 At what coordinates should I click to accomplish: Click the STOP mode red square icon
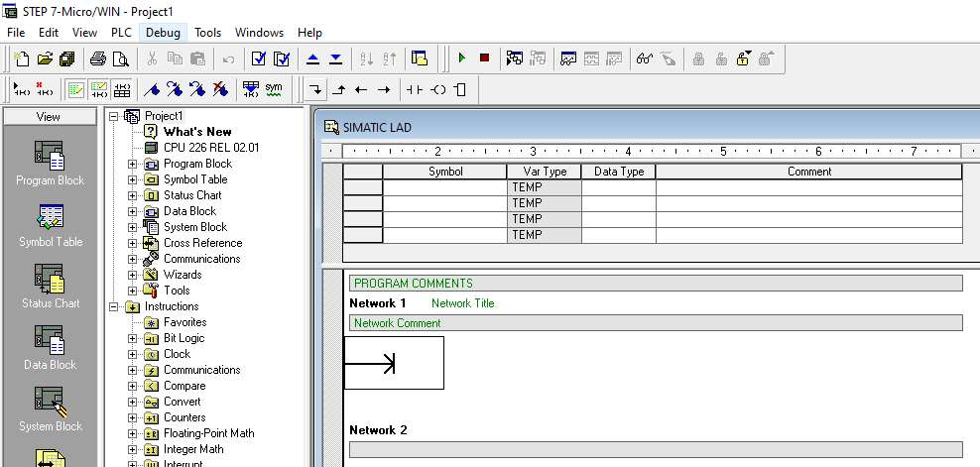[x=484, y=58]
